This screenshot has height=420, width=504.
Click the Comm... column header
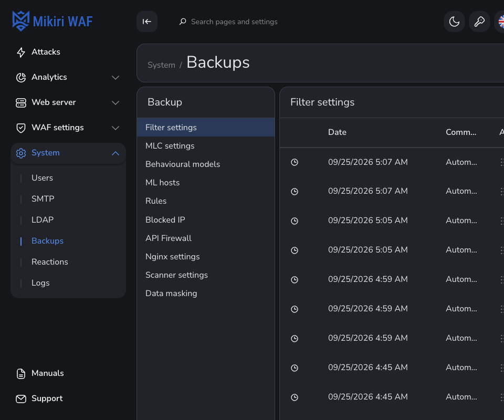[x=461, y=132]
